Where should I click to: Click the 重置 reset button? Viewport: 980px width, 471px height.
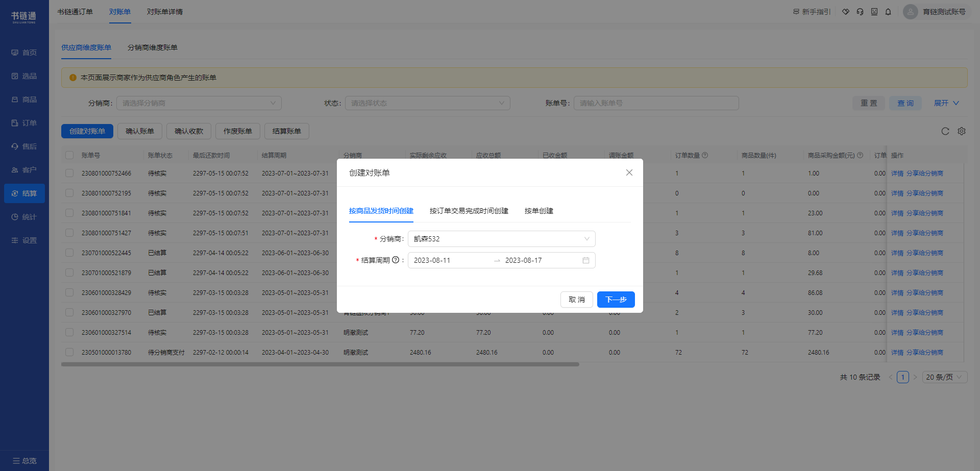point(869,103)
